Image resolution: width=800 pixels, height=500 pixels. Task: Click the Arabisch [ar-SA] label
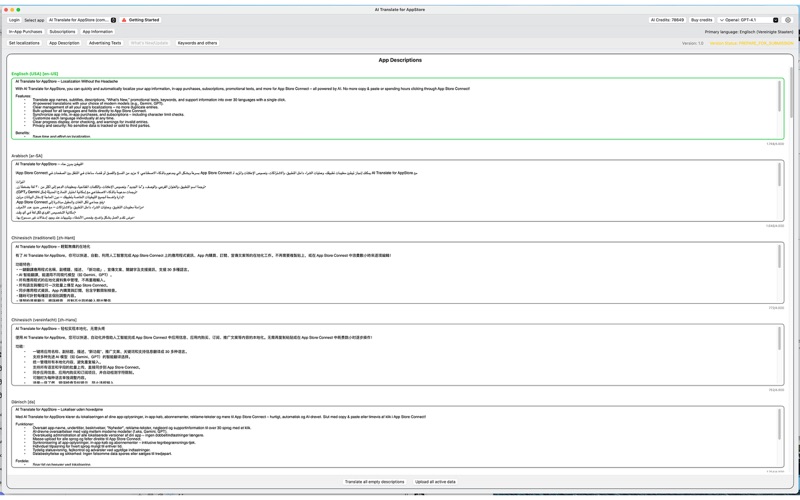(x=27, y=156)
